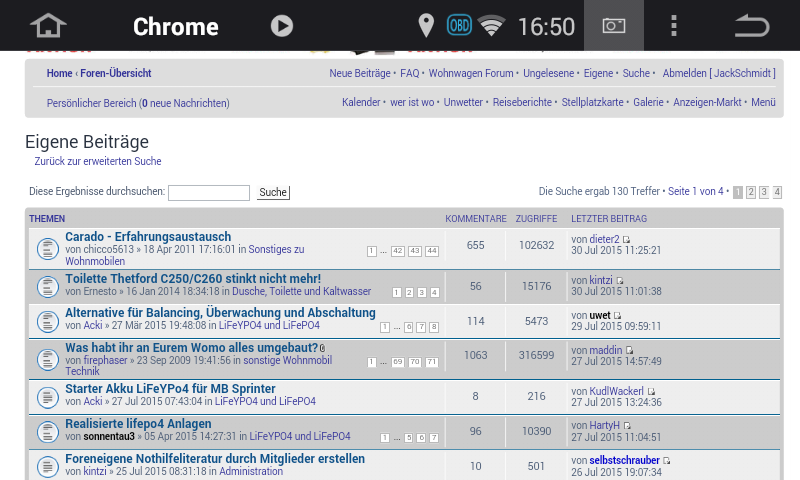Viewport: 800px width, 480px height.
Task: Go back using the return arrow icon
Action: [x=751, y=26]
